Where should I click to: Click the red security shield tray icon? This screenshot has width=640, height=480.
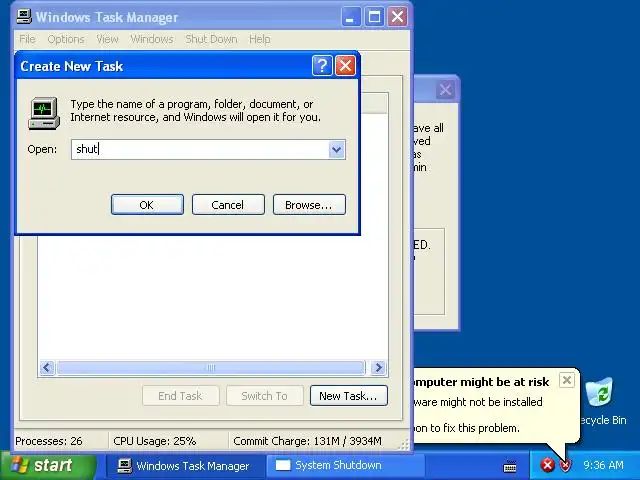tap(565, 465)
